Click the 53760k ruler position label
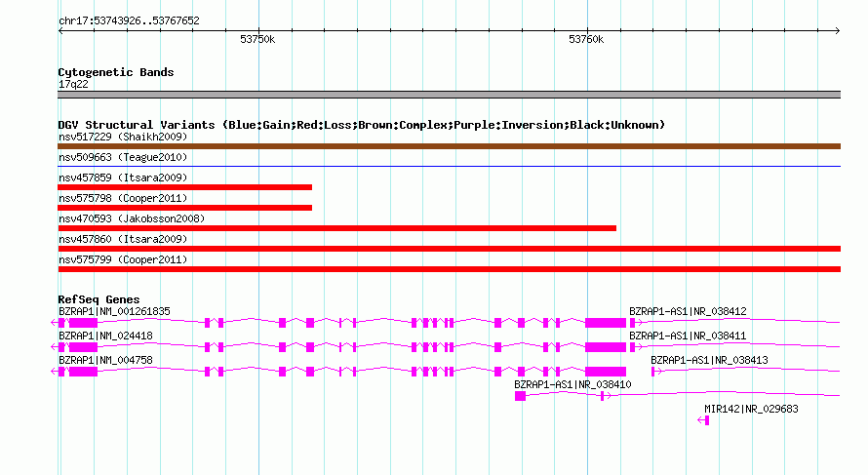The height and width of the screenshot is (475, 868). pyautogui.click(x=586, y=39)
